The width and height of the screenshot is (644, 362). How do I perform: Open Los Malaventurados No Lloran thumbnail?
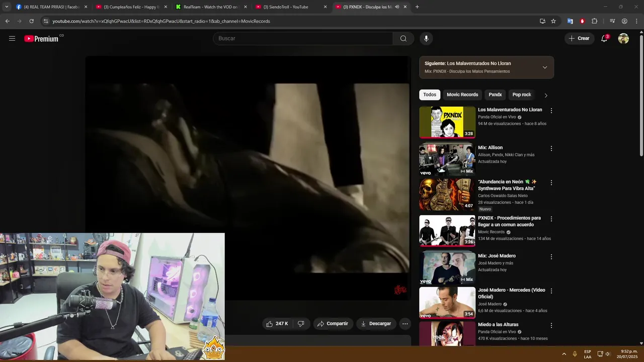447,122
